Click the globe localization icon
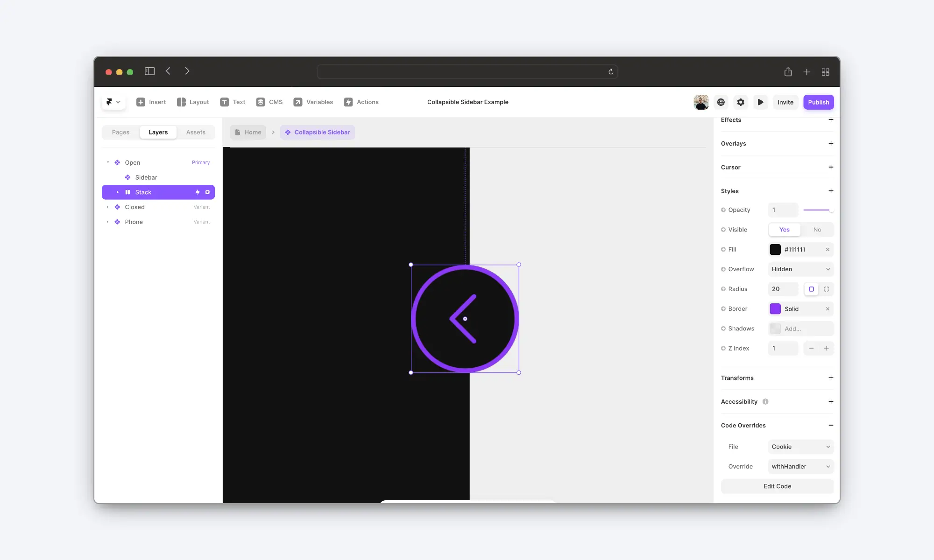This screenshot has height=560, width=934. click(721, 102)
